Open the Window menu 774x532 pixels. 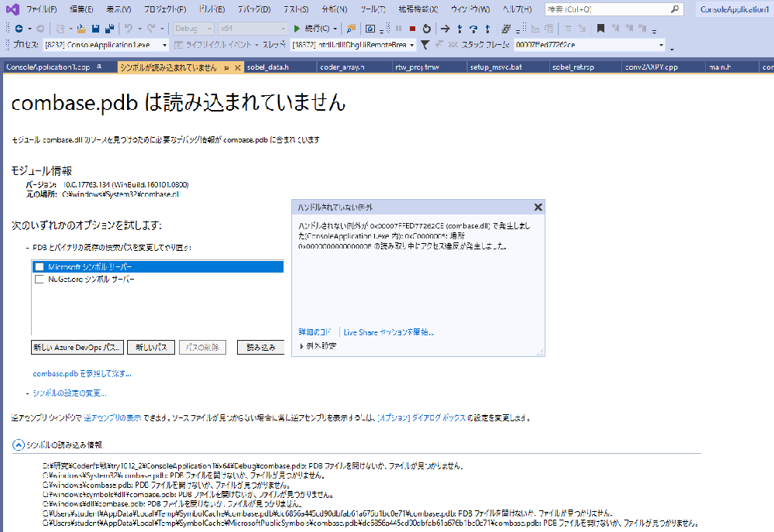click(x=470, y=9)
